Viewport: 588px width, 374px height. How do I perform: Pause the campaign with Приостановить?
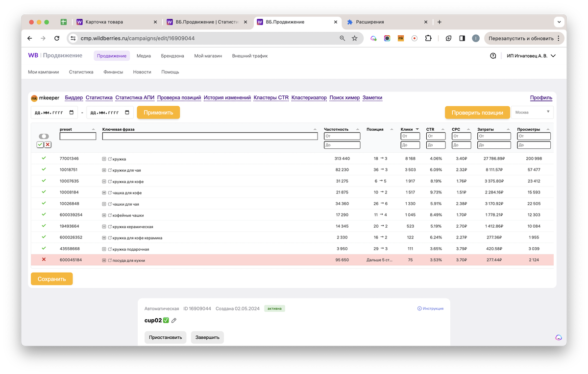coord(165,337)
